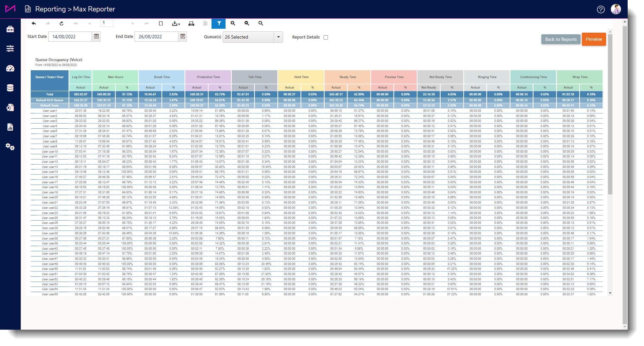This screenshot has width=644, height=346.
Task: Enable the Report Details checkbox
Action: coord(326,37)
